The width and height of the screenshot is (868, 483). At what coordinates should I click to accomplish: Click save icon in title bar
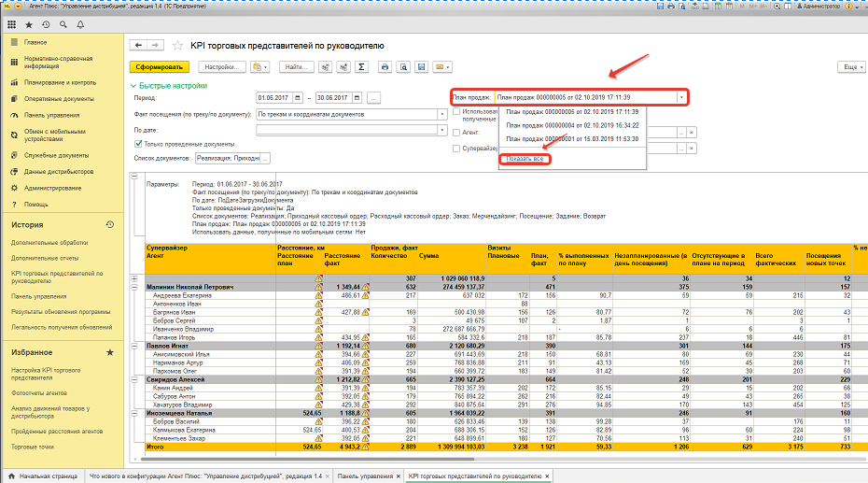click(x=660, y=7)
